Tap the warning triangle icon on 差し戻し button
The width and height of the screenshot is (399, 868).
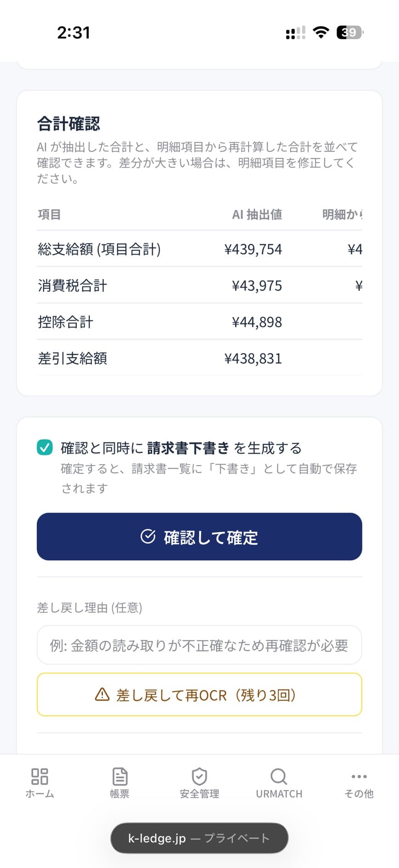pos(102,694)
